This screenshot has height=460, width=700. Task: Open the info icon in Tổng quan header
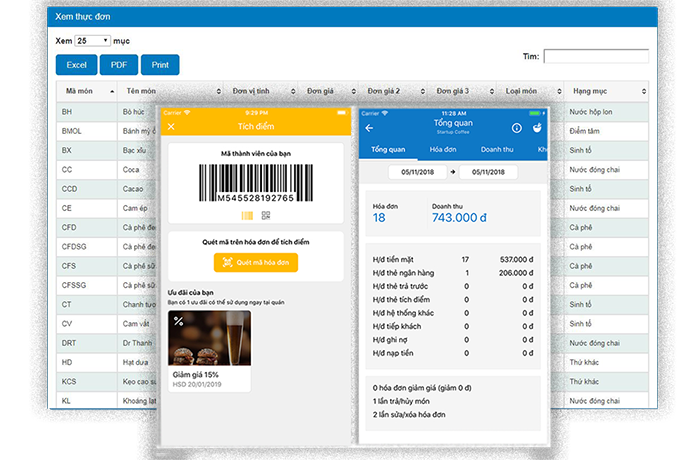pyautogui.click(x=516, y=128)
